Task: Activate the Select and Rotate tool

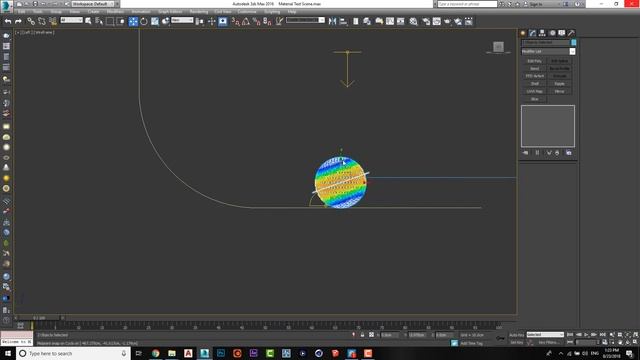Action: point(144,21)
